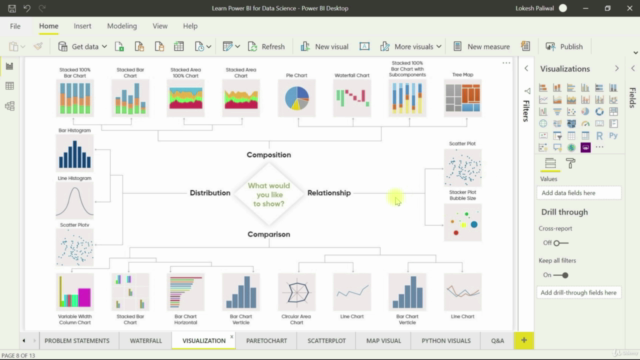Toggle the Keep all filters switch
Screen dimensions: 640x360
pyautogui.click(x=561, y=275)
